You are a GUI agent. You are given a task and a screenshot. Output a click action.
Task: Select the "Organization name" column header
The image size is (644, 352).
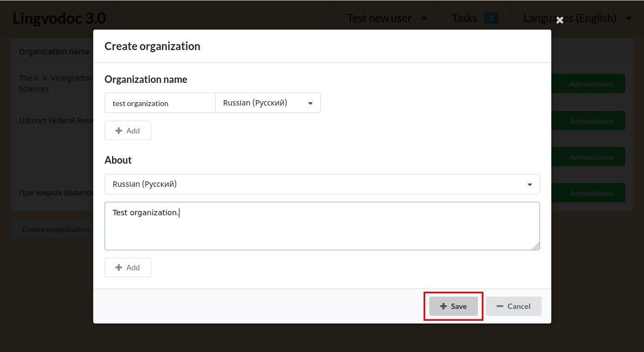pos(54,52)
